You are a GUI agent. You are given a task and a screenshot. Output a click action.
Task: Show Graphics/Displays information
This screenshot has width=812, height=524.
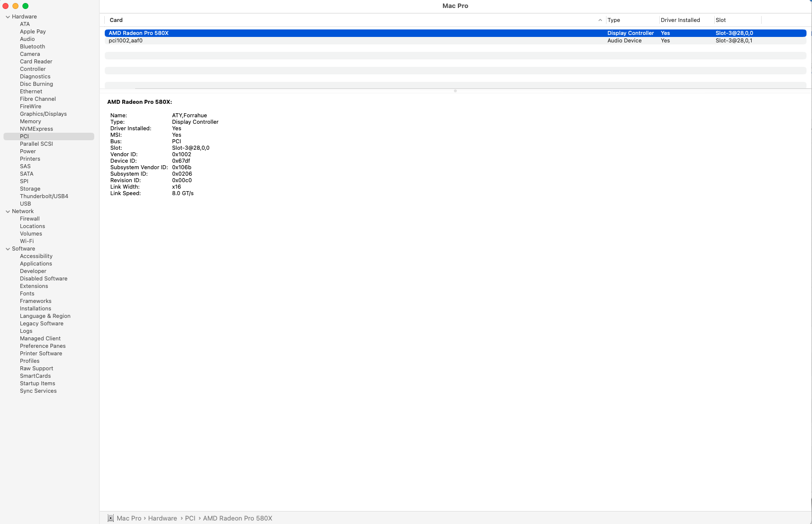click(43, 114)
